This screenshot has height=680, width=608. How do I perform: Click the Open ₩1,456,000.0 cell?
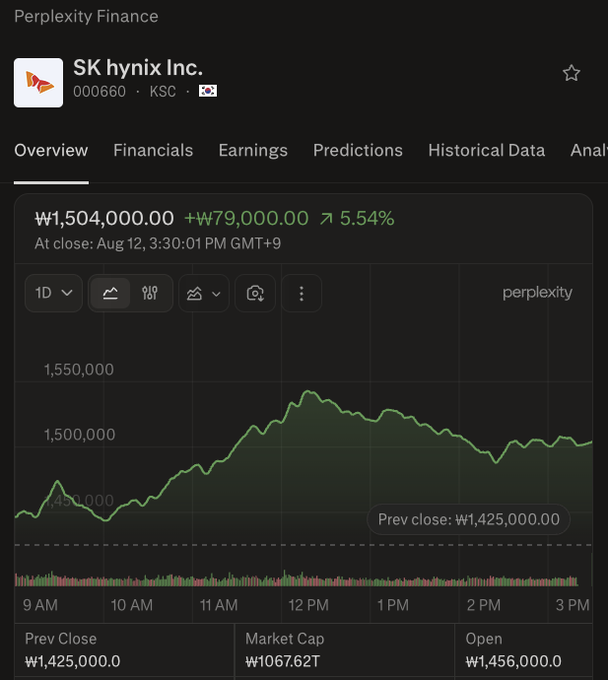[x=524, y=650]
